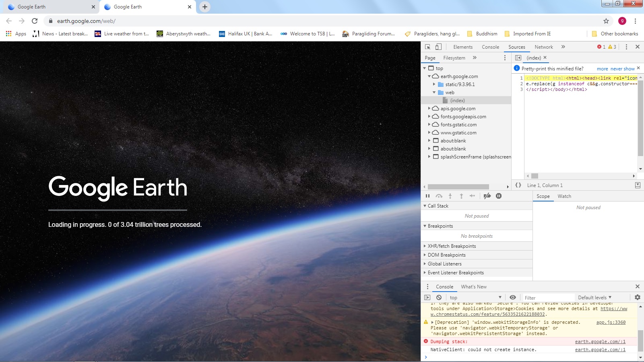Open the Watch tab

pyautogui.click(x=564, y=196)
